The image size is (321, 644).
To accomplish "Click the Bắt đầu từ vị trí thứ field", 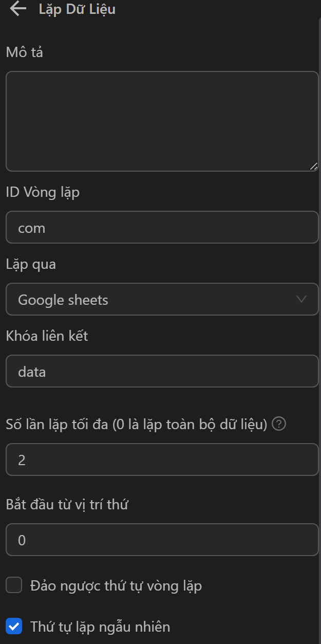I will pos(162,540).
